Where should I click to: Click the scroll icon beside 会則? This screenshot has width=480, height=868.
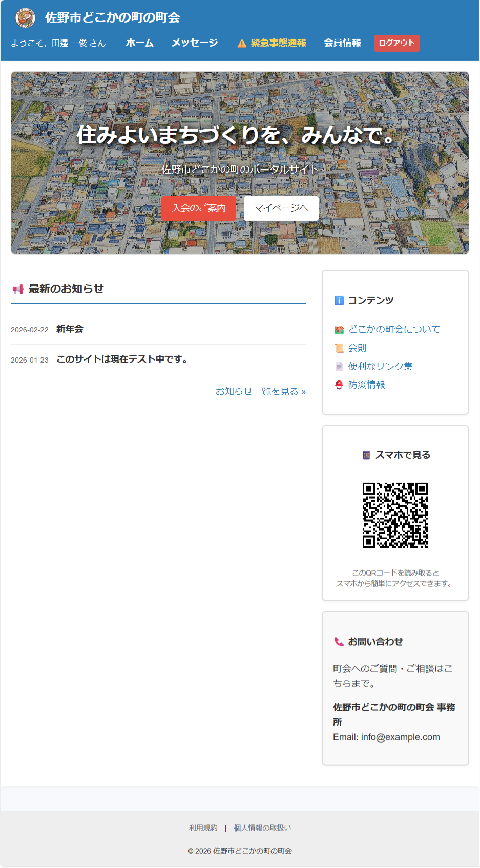click(x=339, y=348)
